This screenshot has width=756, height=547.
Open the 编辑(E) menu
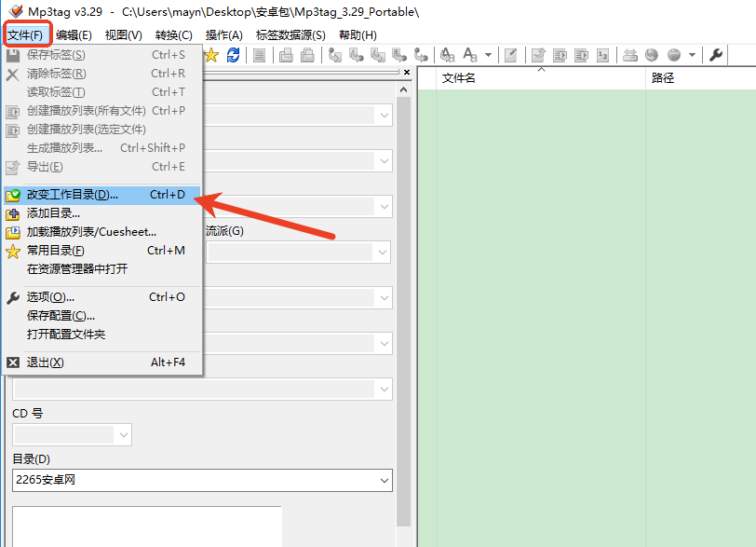pos(74,35)
